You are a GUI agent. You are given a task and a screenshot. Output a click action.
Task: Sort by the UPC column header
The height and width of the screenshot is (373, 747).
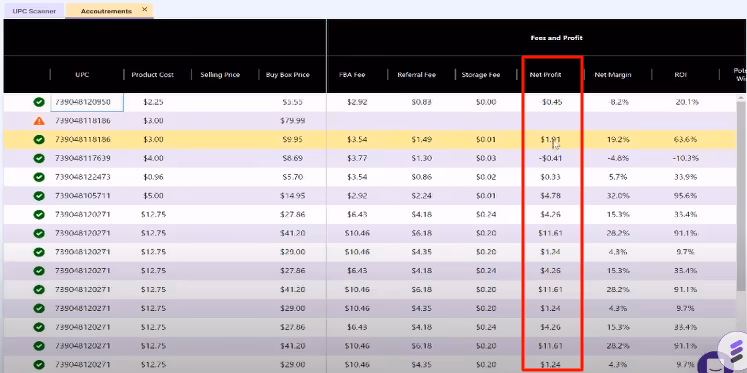click(82, 75)
